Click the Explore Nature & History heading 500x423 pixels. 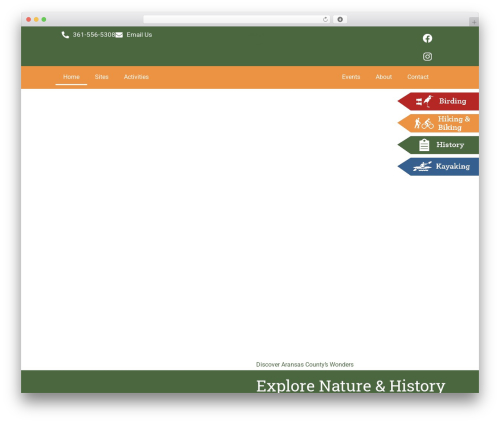point(351,386)
